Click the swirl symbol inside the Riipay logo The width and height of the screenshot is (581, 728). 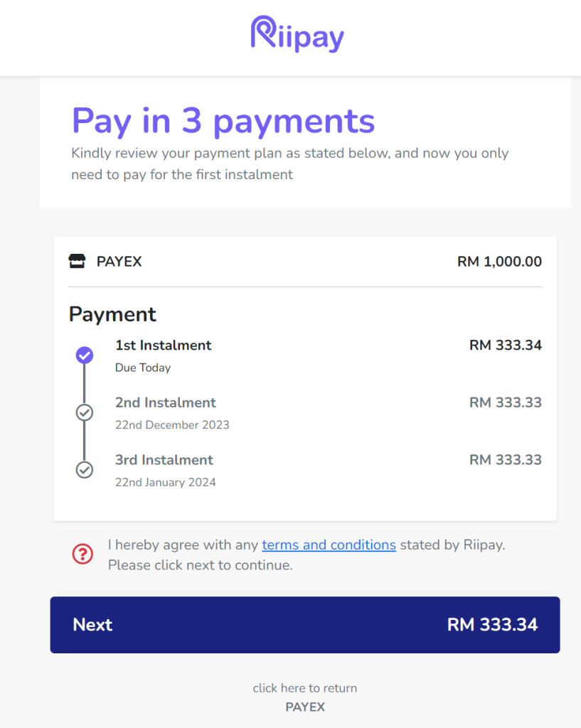click(262, 31)
